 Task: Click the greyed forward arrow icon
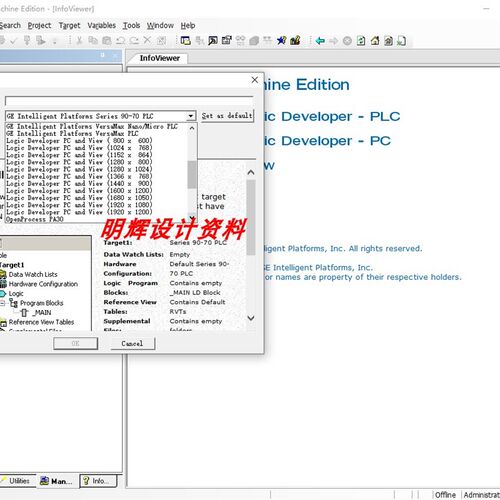333,41
